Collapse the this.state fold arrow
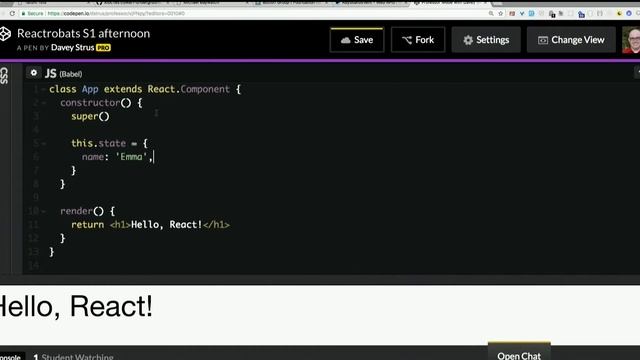This screenshot has width=640, height=360. 43,143
